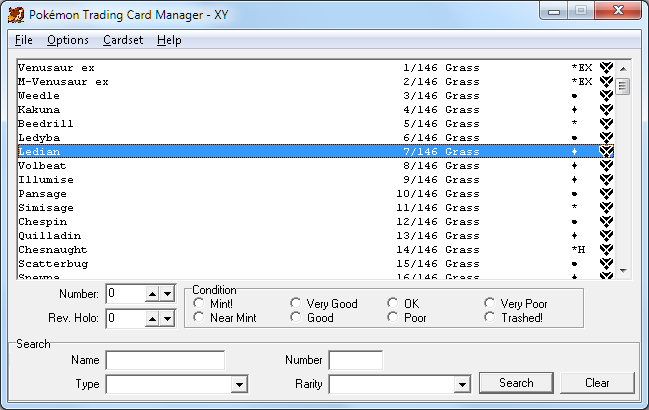The width and height of the screenshot is (649, 410).
Task: Select the Weedle card row
Action: click(x=316, y=96)
